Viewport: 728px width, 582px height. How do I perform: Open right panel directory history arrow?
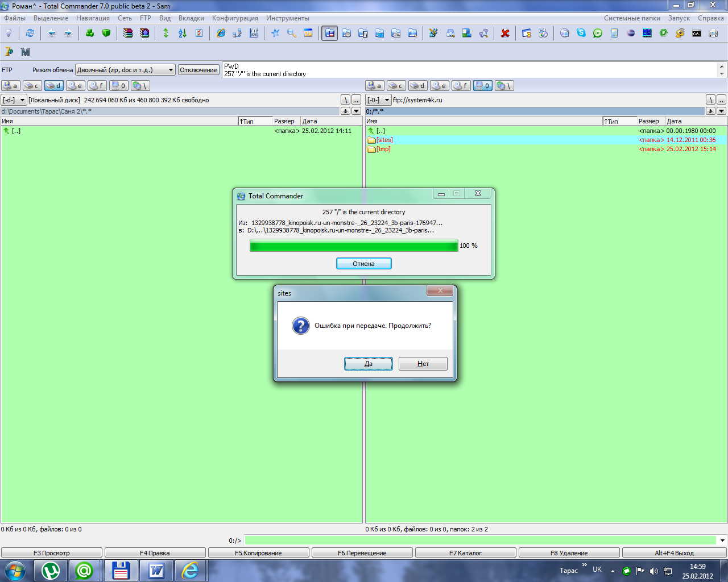(721, 111)
